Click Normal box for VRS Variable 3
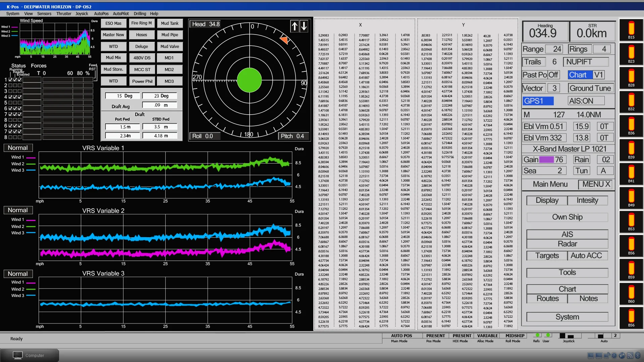This screenshot has width=644, height=362. click(x=18, y=274)
